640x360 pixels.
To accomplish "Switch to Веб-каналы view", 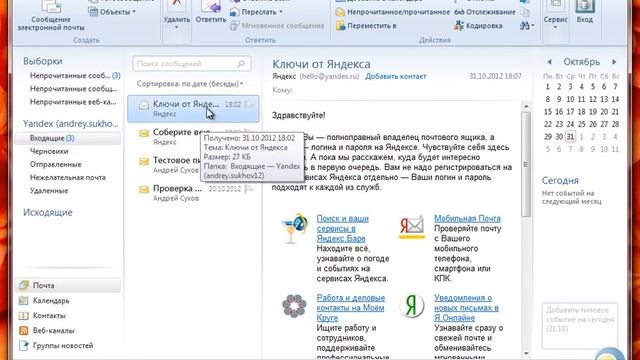I will click(47, 331).
